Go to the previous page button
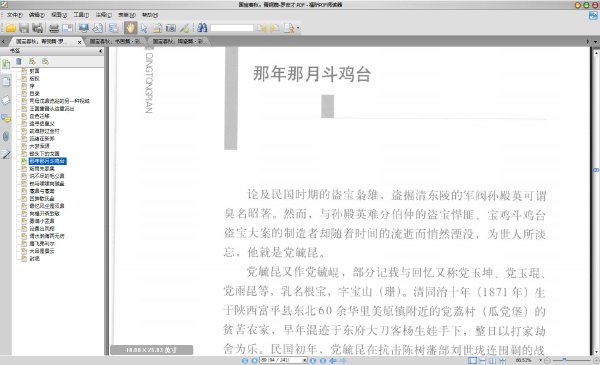This screenshot has width=600, height=365. tap(254, 360)
